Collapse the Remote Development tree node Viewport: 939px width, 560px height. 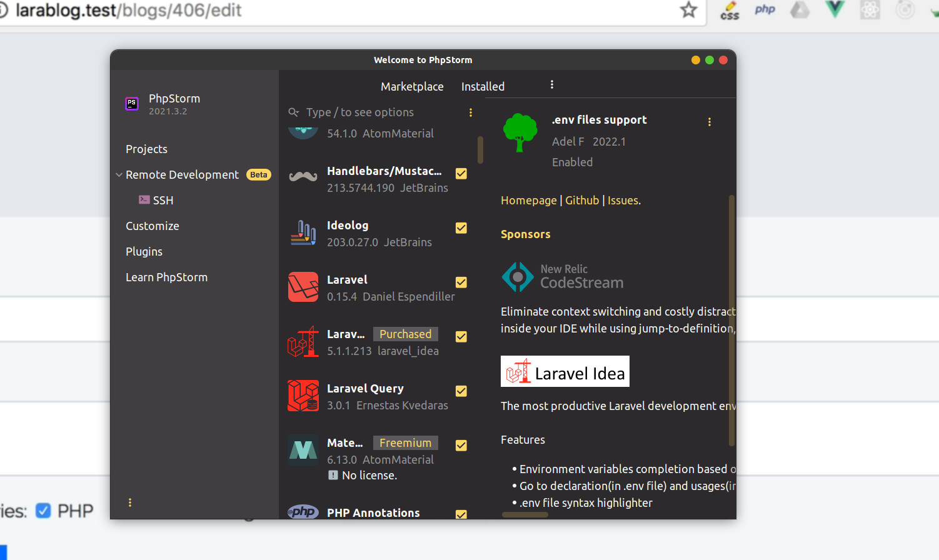tap(119, 175)
